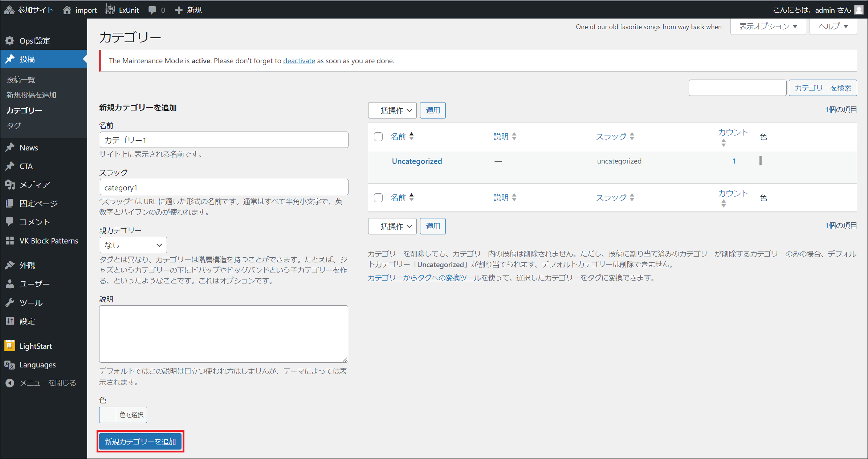Click the Languages translate icon
Screen dimensions: 868x459
coord(10,365)
